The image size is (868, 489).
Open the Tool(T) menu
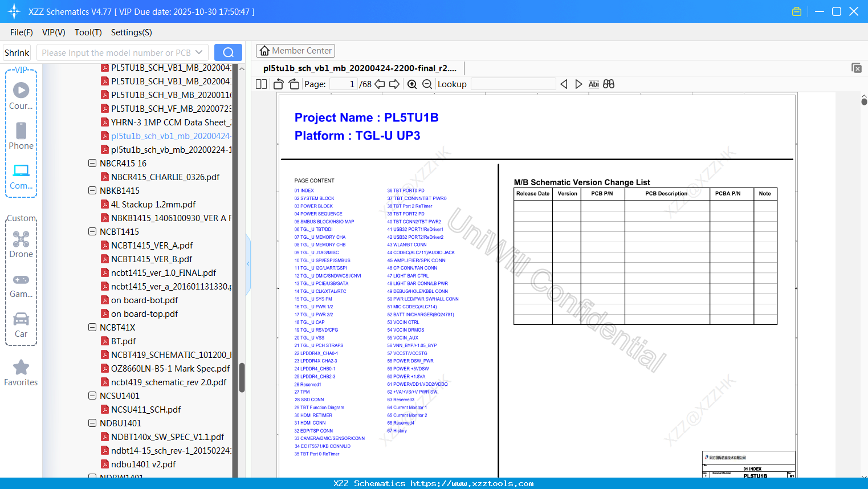point(88,32)
